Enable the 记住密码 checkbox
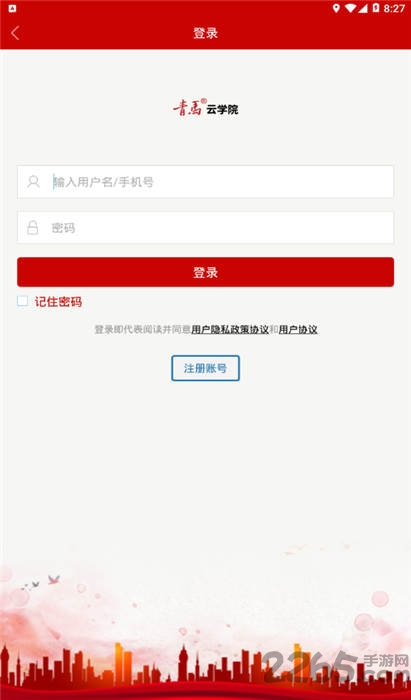Image resolution: width=411 pixels, height=700 pixels. point(22,301)
